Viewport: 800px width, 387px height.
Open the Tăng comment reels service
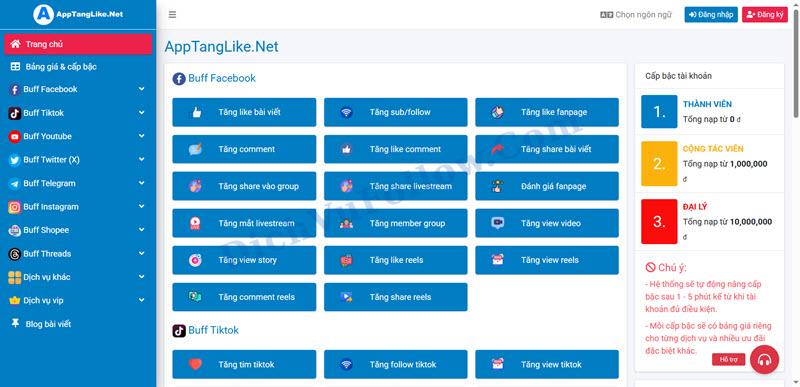[x=244, y=297]
